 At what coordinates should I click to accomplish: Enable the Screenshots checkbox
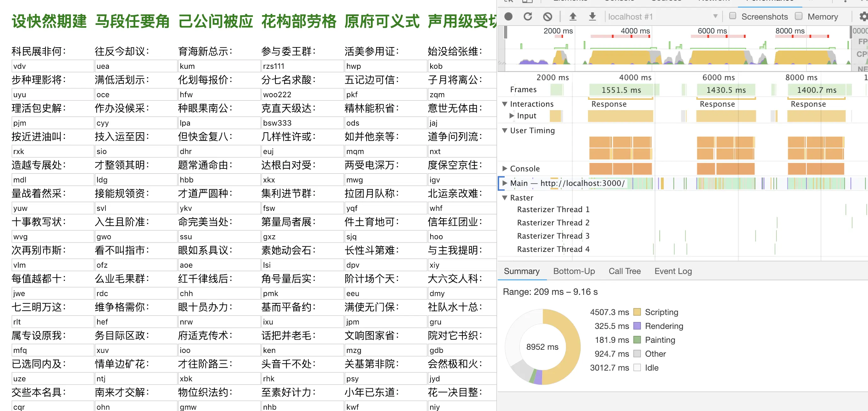point(733,16)
